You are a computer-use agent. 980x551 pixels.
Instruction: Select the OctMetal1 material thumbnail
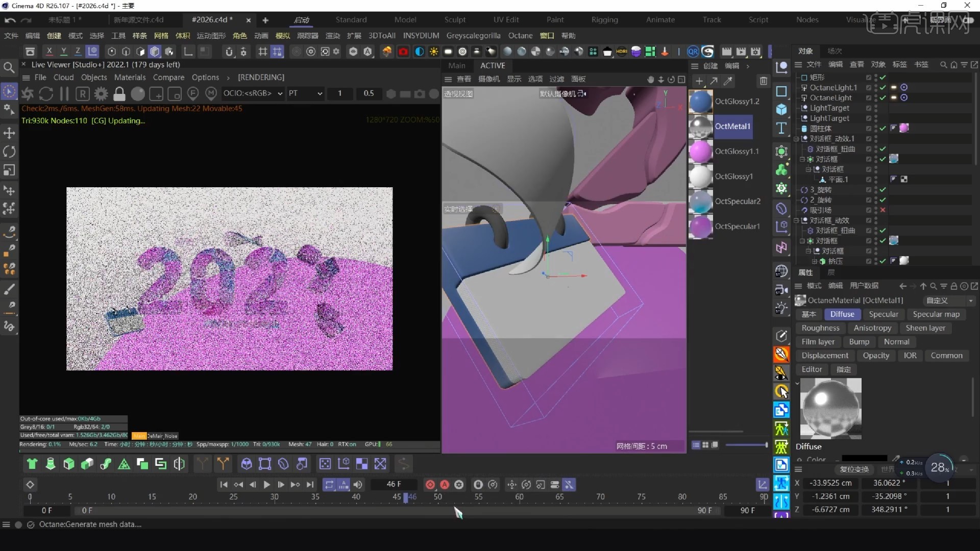point(700,127)
